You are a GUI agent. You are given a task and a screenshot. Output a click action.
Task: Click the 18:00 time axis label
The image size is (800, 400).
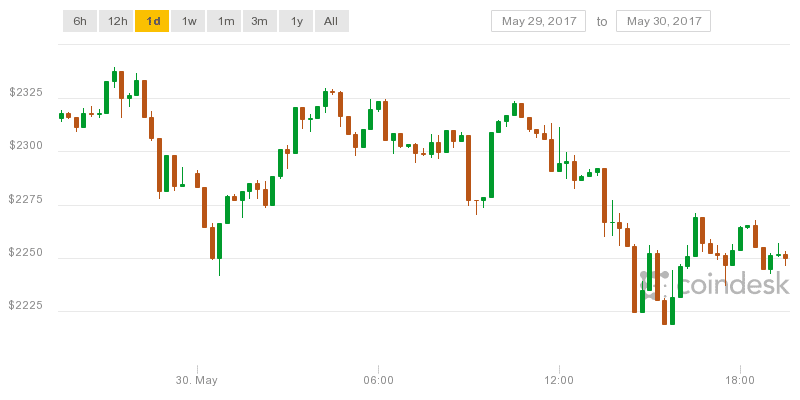pyautogui.click(x=740, y=380)
